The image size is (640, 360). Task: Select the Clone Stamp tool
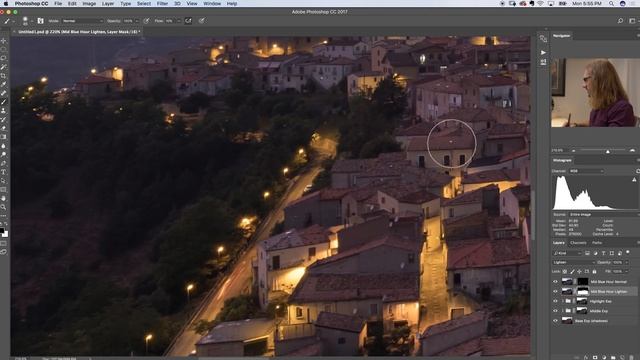[4, 111]
